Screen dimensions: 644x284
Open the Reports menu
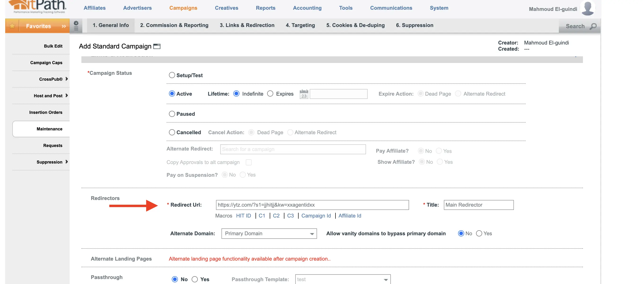(265, 8)
